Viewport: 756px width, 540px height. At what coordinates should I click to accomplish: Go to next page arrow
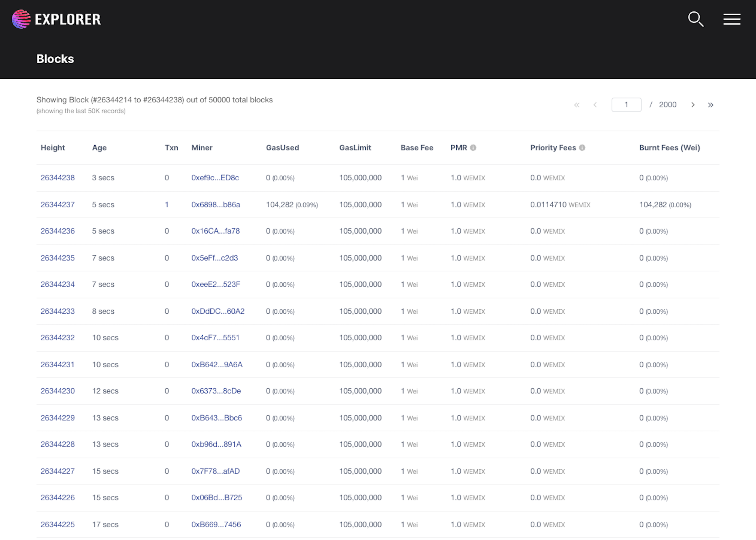point(693,105)
